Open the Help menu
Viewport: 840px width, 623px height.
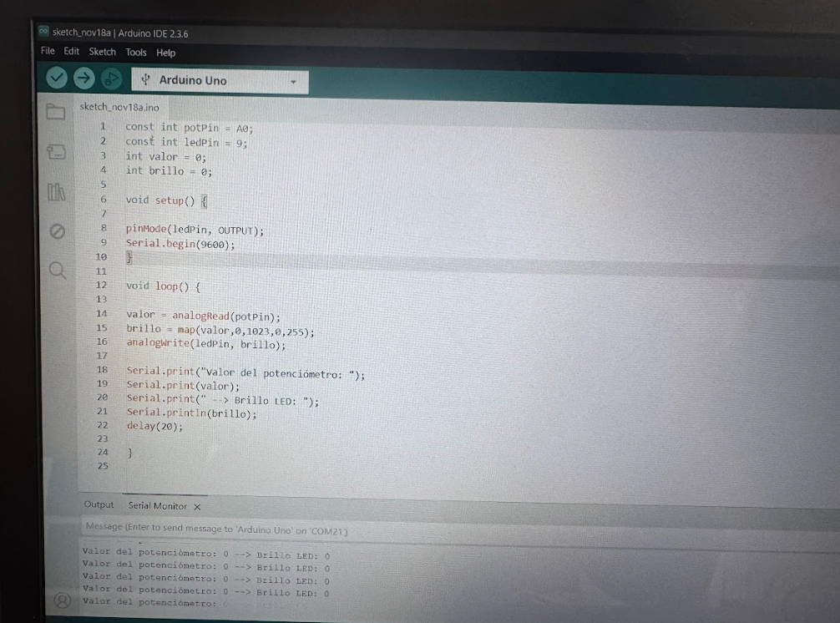166,53
